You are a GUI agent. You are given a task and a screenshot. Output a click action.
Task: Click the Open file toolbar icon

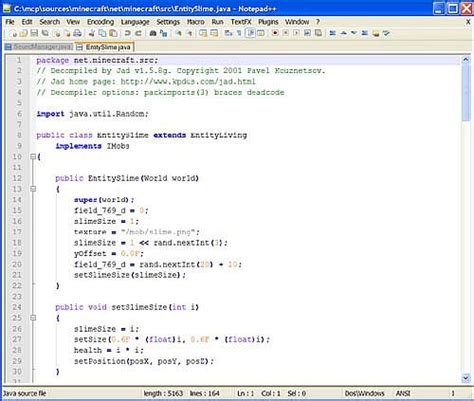pos(23,33)
